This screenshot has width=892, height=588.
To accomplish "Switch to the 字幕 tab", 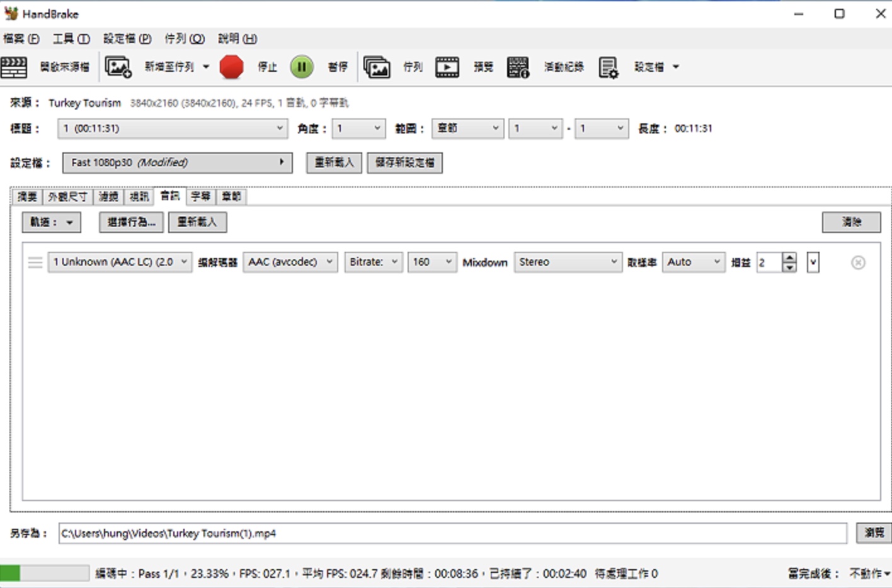I will pyautogui.click(x=201, y=197).
